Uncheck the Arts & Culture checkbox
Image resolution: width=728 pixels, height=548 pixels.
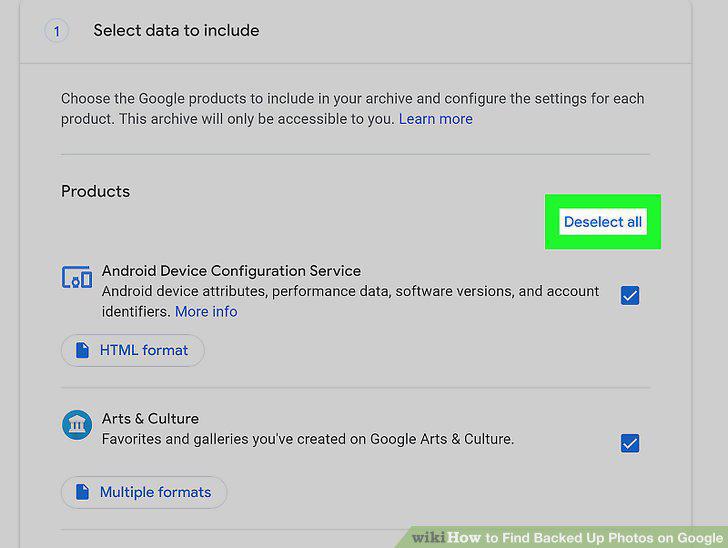coord(630,443)
